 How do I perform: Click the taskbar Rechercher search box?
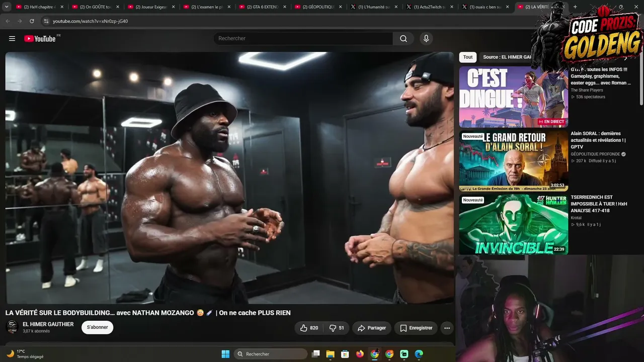pyautogui.click(x=271, y=354)
